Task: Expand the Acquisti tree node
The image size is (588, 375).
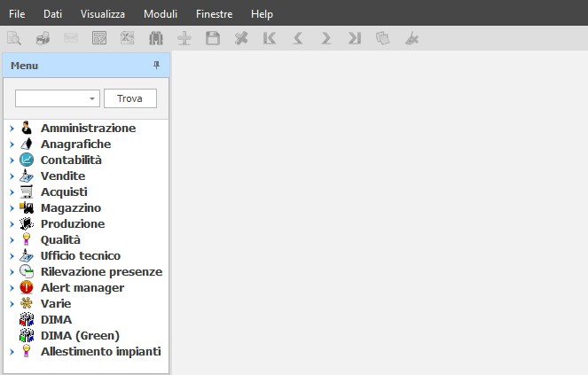Action: point(12,192)
